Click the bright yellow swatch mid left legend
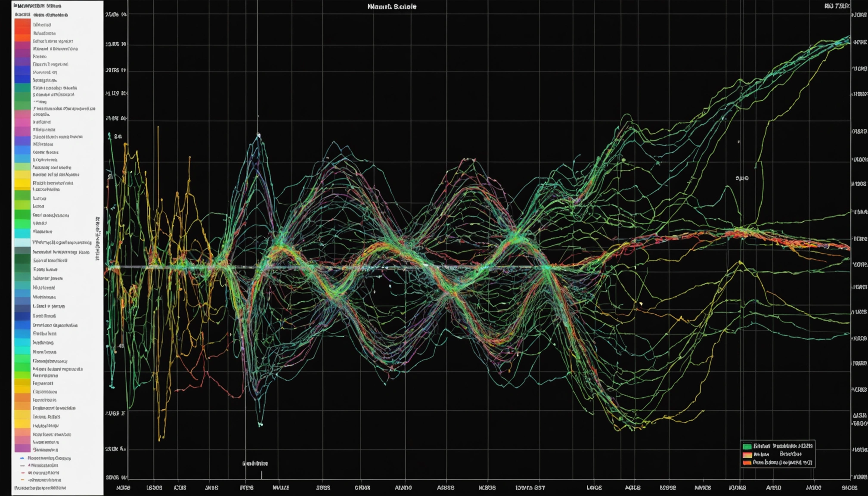 [22, 183]
